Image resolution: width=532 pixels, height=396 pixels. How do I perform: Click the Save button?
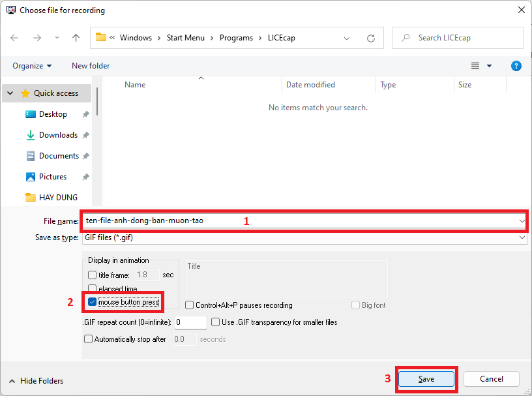point(426,379)
